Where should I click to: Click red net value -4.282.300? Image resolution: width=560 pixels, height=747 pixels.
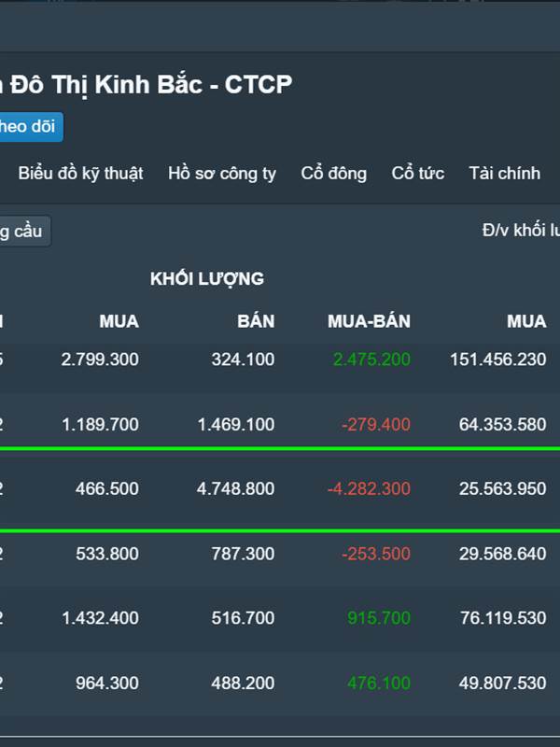coord(369,488)
